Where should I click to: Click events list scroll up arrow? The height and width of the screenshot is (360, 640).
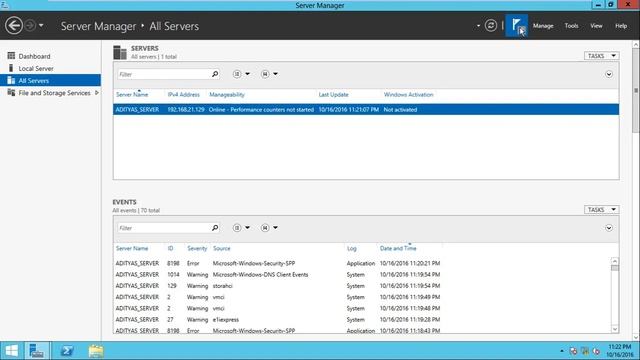(x=615, y=261)
